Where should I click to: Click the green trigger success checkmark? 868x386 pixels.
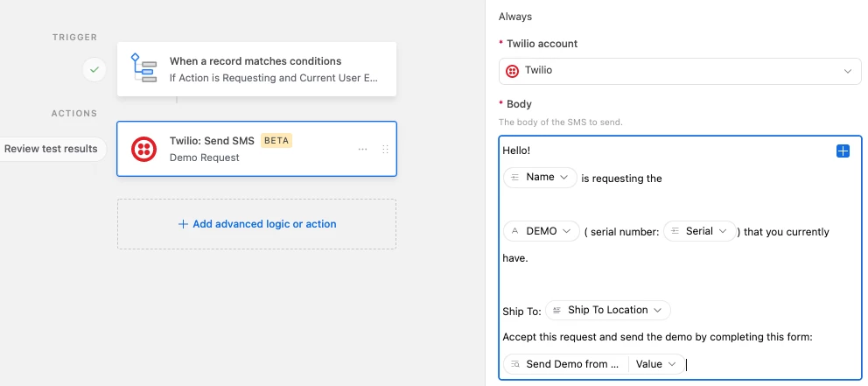[94, 69]
